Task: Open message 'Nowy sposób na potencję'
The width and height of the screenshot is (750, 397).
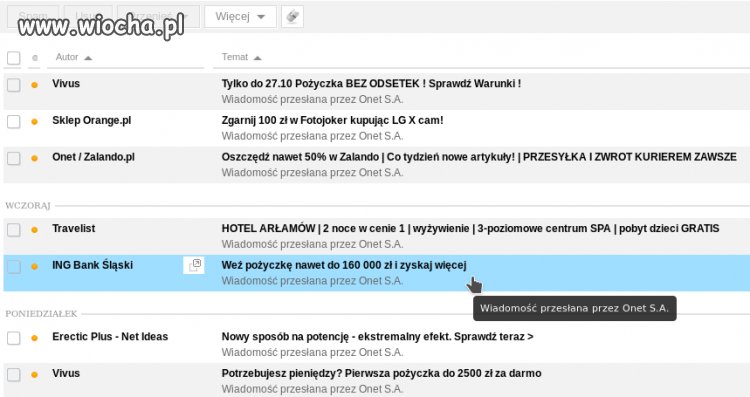Action: click(x=377, y=337)
